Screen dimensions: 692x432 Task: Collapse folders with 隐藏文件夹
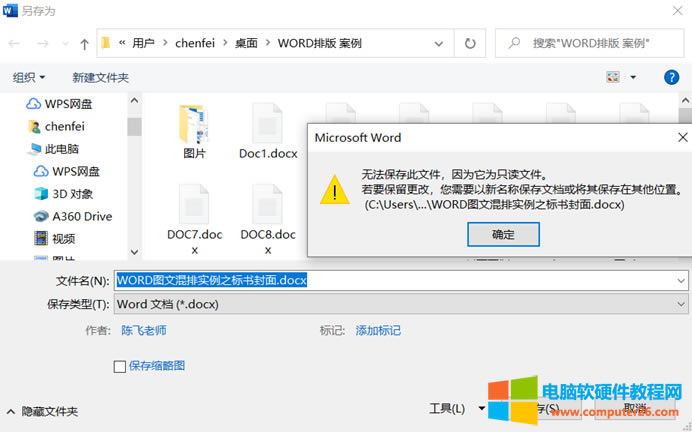43,412
